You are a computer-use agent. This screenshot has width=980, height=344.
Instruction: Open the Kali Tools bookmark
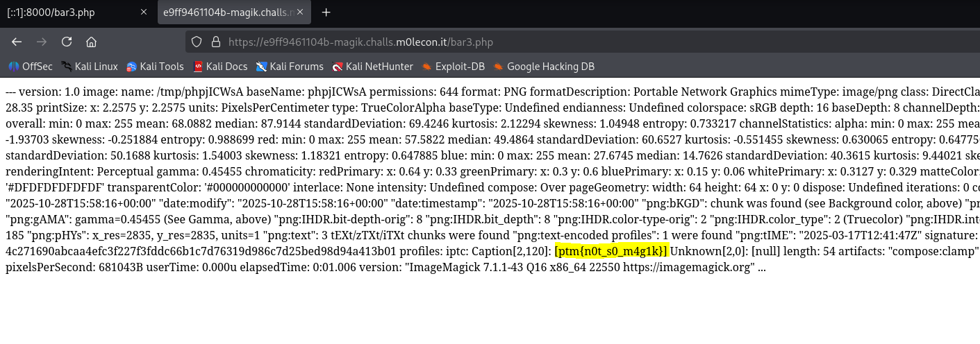point(155,67)
